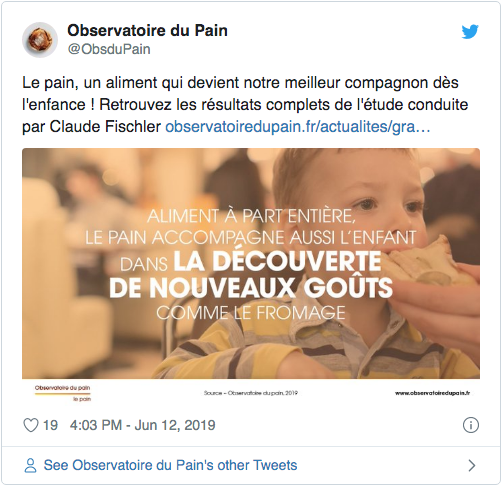Click the Observatoire du pain logo under image
This screenshot has height=486, width=502.
pyautogui.click(x=63, y=393)
